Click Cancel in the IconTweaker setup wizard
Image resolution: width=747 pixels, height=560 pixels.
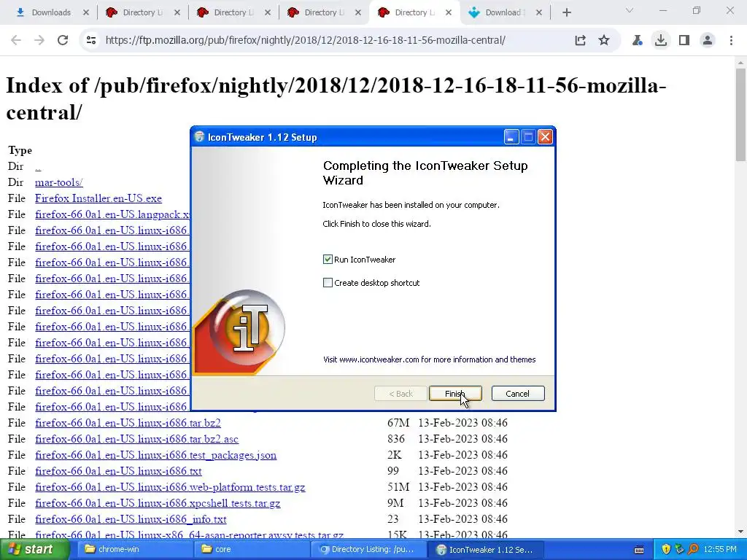pos(517,393)
